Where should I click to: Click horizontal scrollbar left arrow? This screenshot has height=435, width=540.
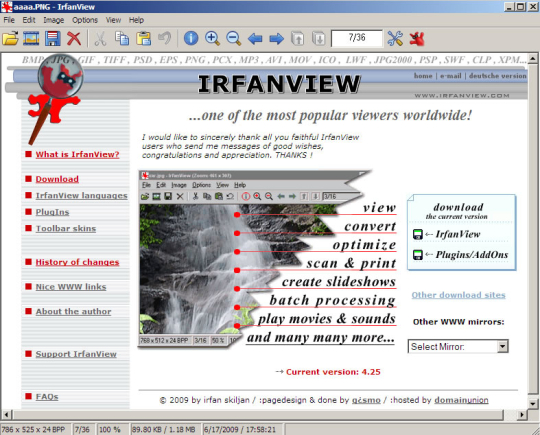(x=7, y=414)
